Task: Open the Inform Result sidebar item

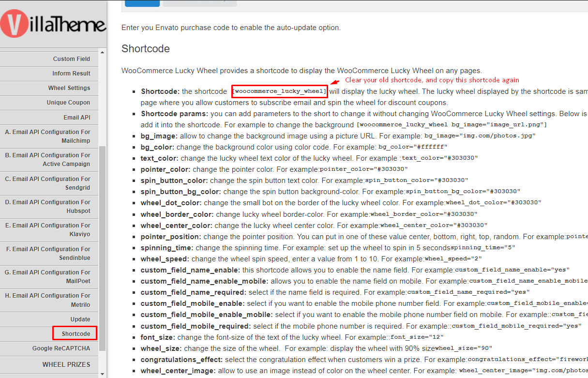Action: (49, 74)
